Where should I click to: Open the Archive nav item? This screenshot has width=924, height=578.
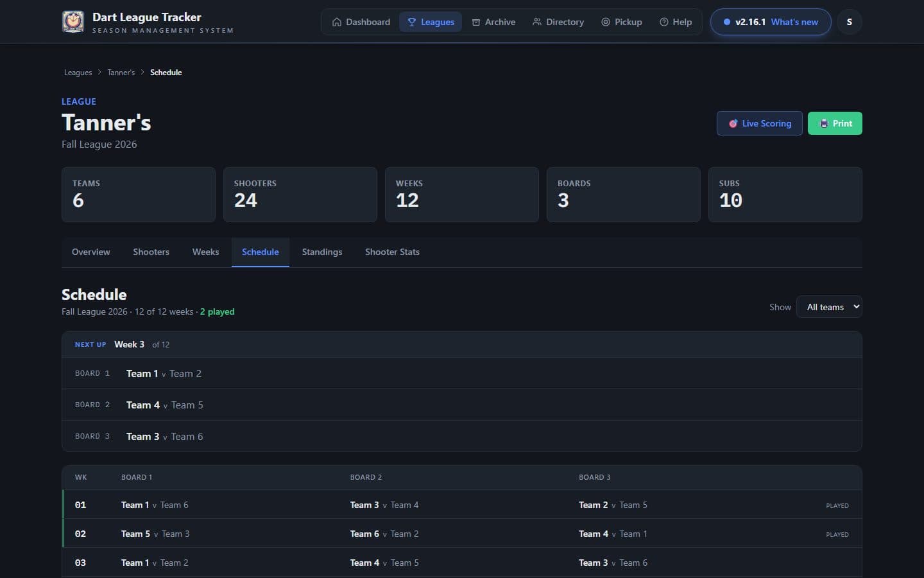pos(493,22)
